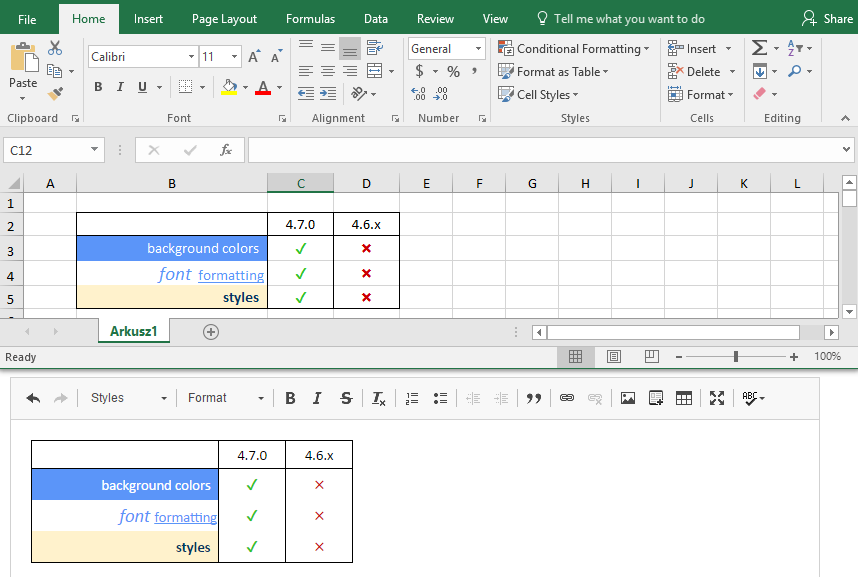Viewport: 858px width, 577px height.
Task: Maximize the editor with the fullscreen icon
Action: click(717, 398)
